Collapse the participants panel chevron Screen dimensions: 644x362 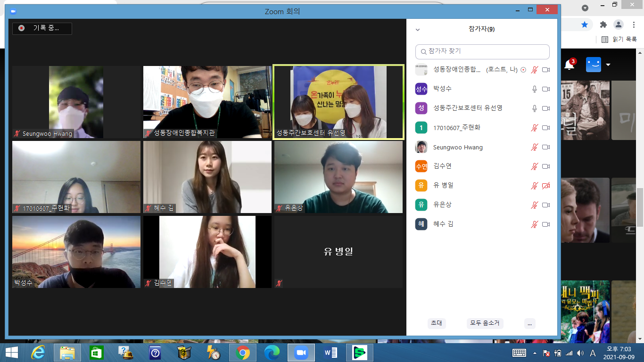[417, 30]
